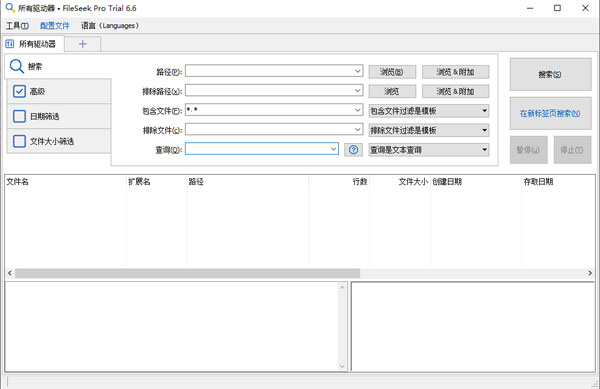The image size is (600, 389).
Task: Sort results by 文件名 column header
Action: tap(65, 182)
